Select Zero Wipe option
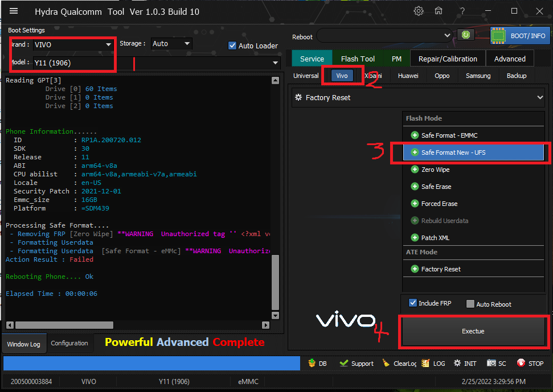Screen dimensions: 553x392 point(473,170)
